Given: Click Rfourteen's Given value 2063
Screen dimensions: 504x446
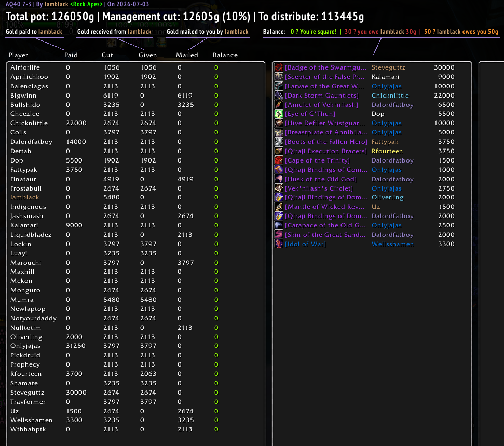Looking at the screenshot, I should point(148,374).
